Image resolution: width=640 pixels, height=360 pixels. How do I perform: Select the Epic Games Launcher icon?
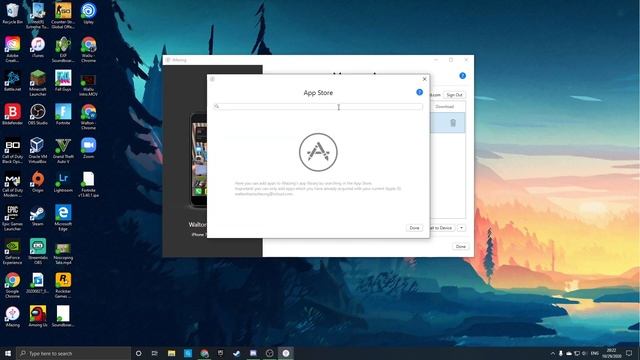click(x=13, y=218)
